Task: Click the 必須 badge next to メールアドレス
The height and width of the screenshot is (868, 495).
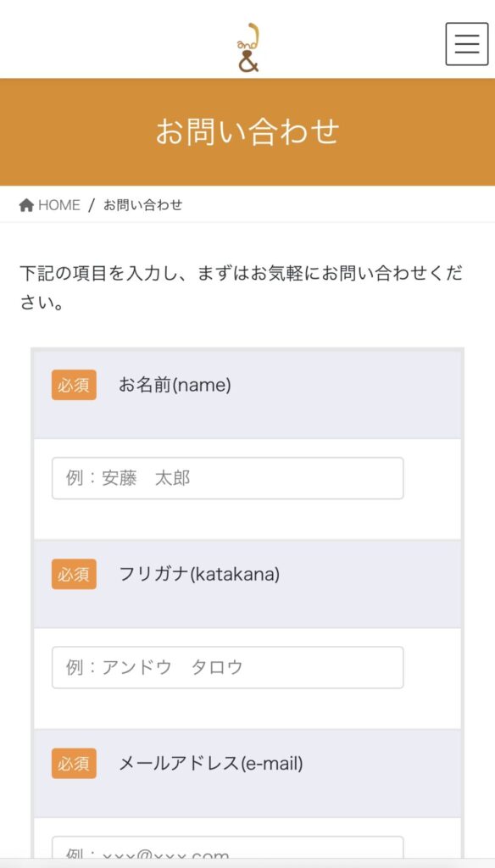Action: (x=75, y=764)
